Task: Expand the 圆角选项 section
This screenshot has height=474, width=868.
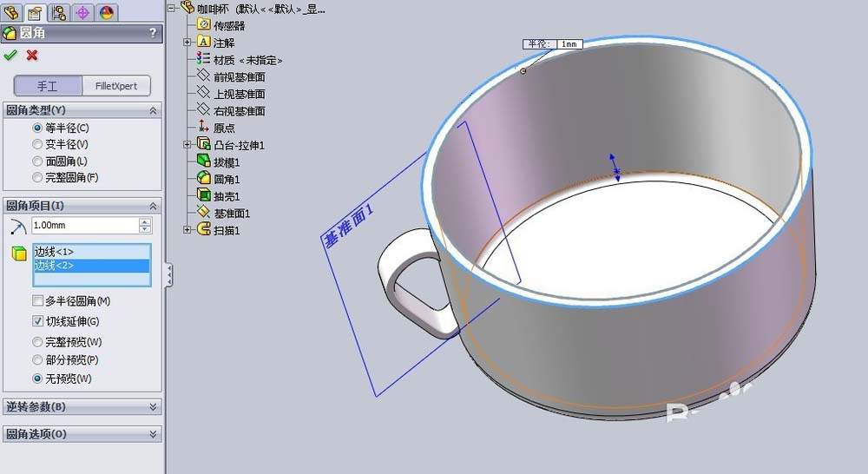Action: (153, 434)
